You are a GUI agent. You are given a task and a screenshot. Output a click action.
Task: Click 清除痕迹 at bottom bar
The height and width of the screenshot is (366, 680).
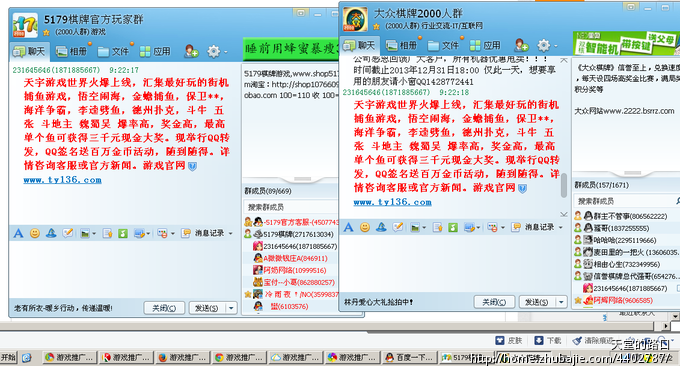593,340
